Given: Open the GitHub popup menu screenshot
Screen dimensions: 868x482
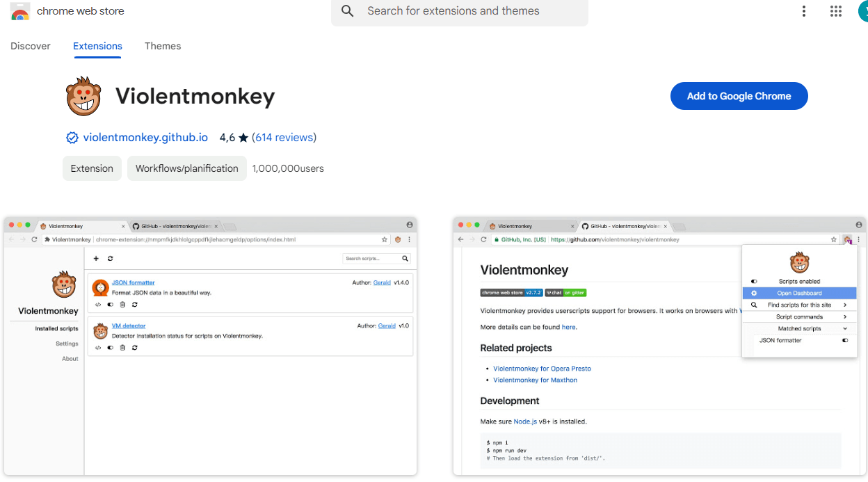Looking at the screenshot, I should tap(659, 346).
